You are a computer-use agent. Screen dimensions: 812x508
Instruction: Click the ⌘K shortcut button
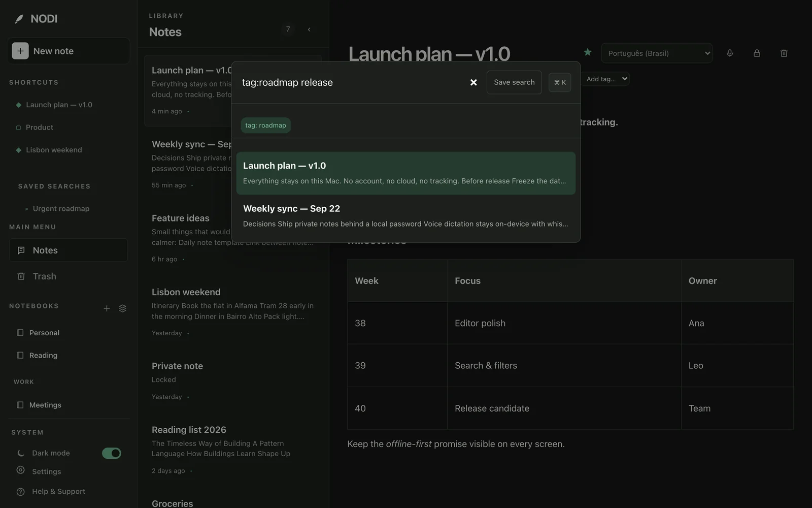pos(560,82)
